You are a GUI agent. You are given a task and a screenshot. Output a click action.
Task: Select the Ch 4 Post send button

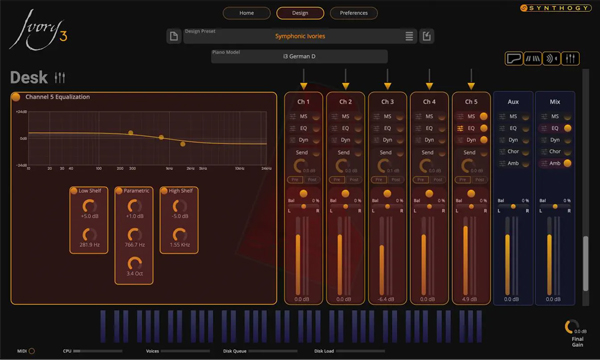(x=438, y=179)
